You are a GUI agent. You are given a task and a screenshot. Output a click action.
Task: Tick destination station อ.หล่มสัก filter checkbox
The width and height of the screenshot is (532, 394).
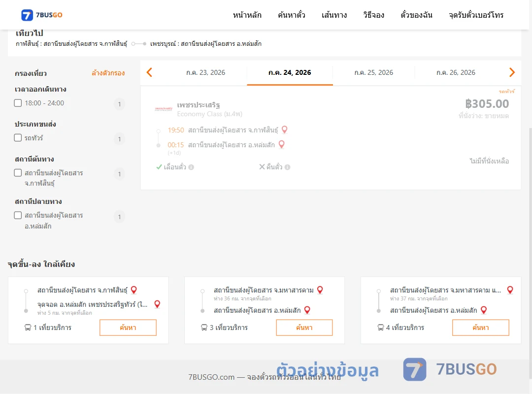coord(18,215)
